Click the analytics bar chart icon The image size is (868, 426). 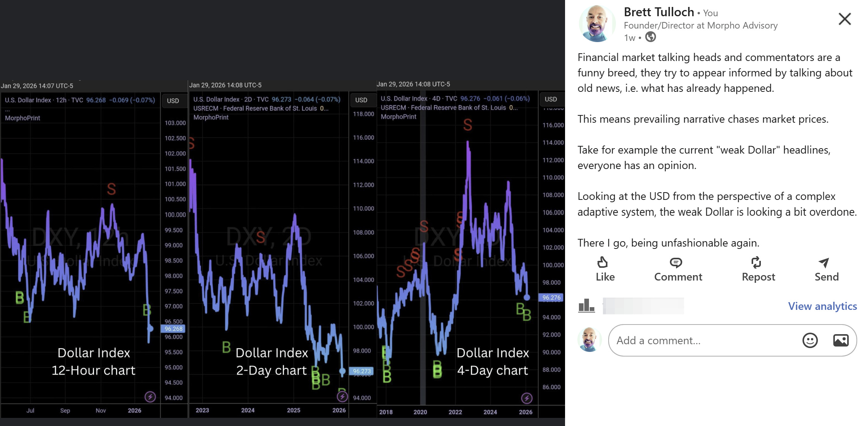pyautogui.click(x=586, y=306)
